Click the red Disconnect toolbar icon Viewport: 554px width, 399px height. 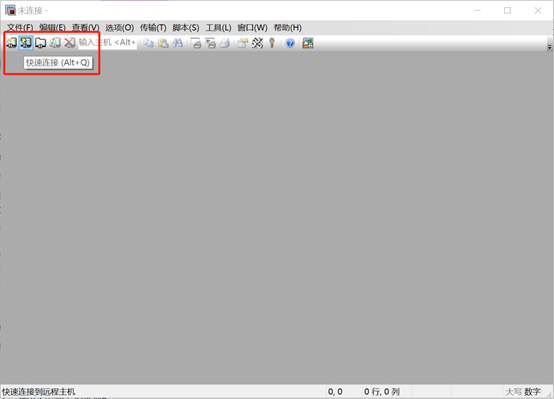click(x=70, y=43)
